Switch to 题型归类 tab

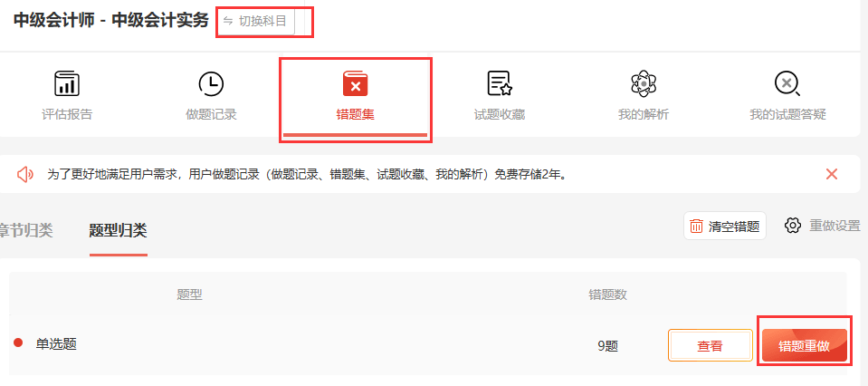click(x=118, y=230)
